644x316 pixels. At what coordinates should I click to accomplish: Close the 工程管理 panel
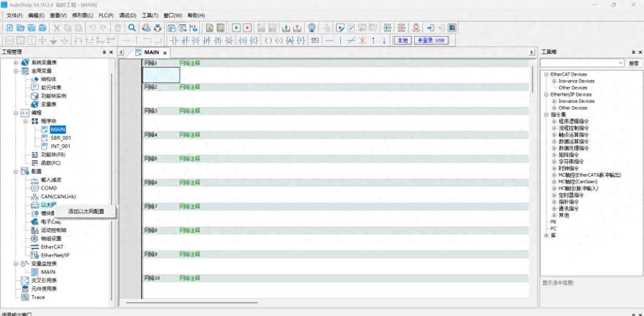(x=111, y=52)
